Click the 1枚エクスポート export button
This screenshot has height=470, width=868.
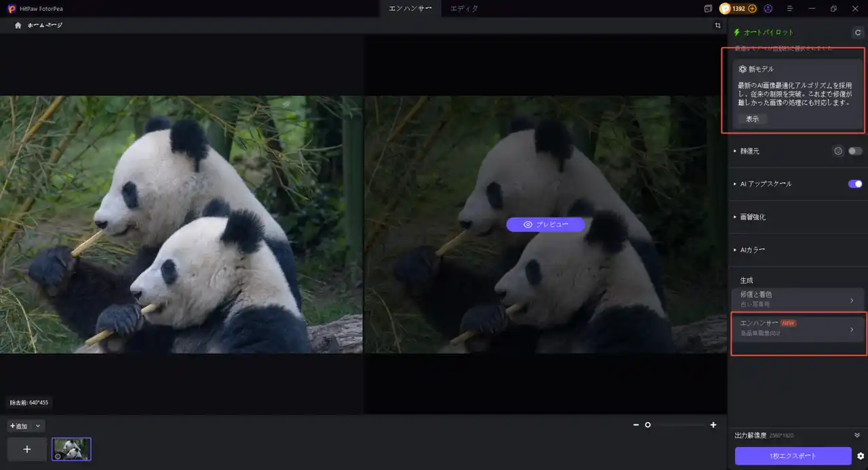(793, 456)
